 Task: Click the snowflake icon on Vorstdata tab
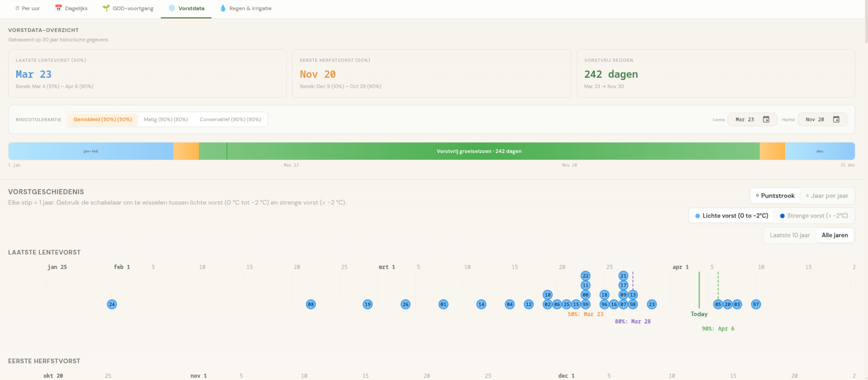pyautogui.click(x=172, y=8)
